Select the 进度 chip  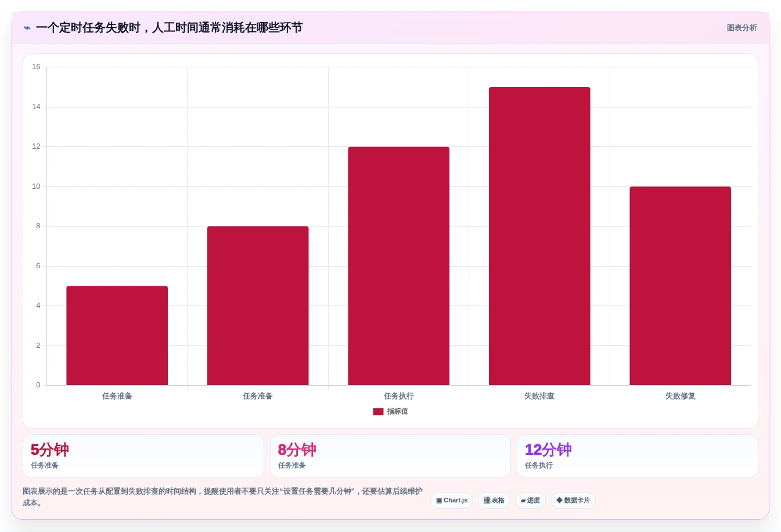[x=530, y=501]
